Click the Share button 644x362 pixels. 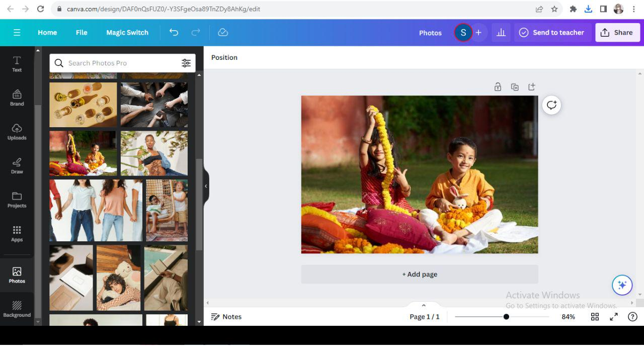click(617, 32)
